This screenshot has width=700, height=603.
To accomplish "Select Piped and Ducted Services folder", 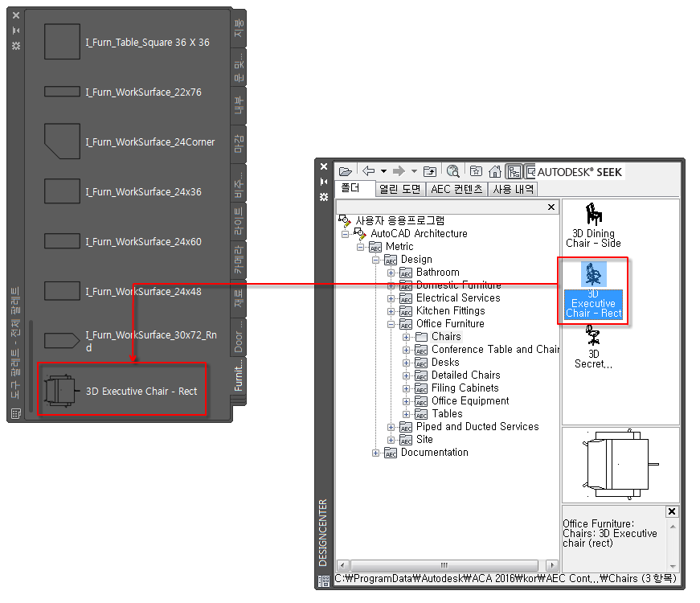I will tap(469, 427).
